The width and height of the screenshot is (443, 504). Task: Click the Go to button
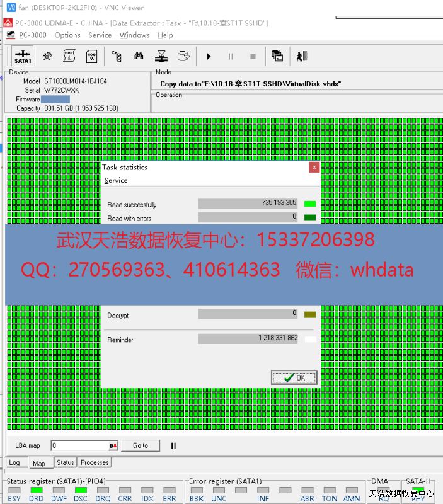click(141, 445)
